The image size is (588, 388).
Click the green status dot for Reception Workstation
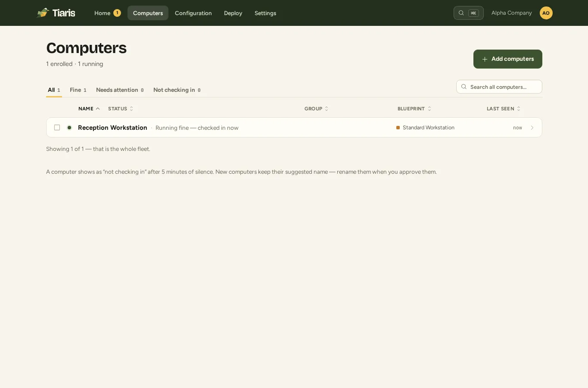(69, 128)
